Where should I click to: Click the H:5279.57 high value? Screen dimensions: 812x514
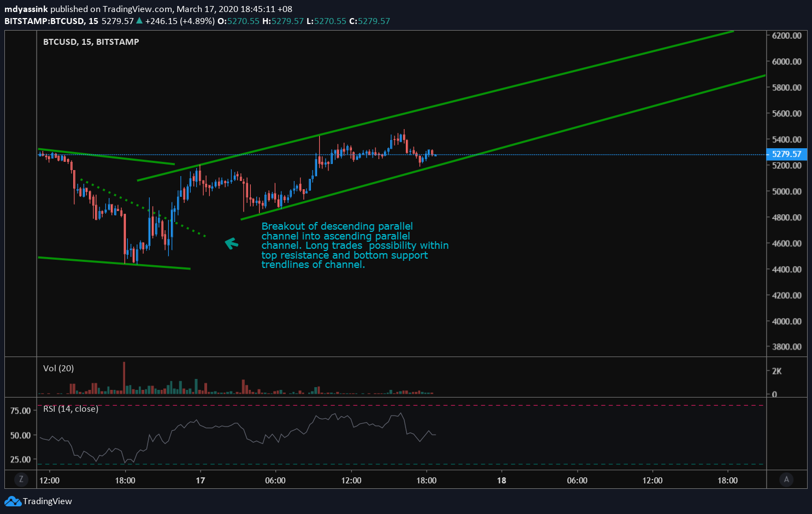point(283,21)
